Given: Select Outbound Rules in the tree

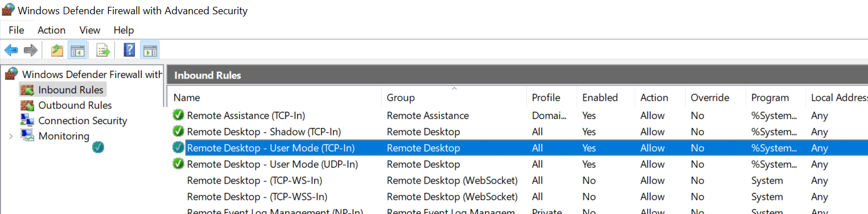Looking at the screenshot, I should point(75,105).
